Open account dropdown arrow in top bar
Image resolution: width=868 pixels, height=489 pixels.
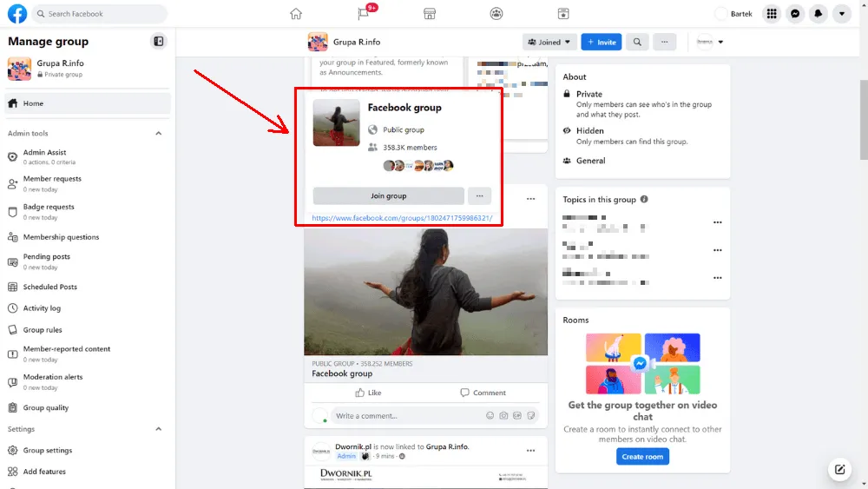point(841,14)
